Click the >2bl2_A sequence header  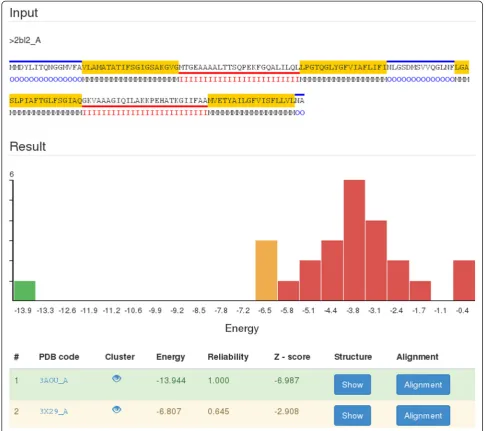tap(25, 40)
